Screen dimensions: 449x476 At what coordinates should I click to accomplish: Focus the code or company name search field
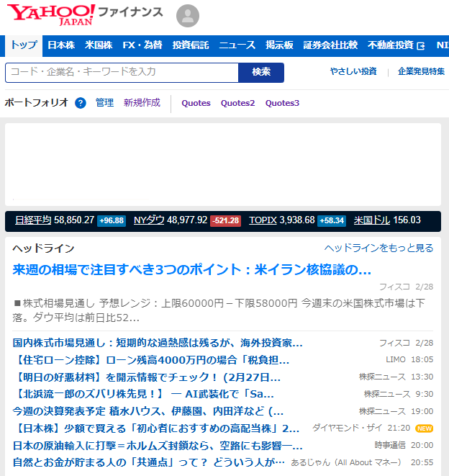pyautogui.click(x=122, y=72)
